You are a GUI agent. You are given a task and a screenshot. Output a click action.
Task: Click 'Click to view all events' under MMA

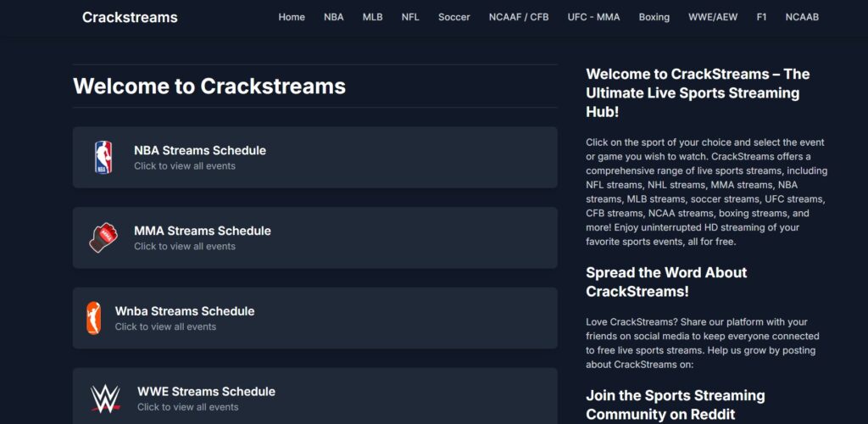click(x=185, y=246)
